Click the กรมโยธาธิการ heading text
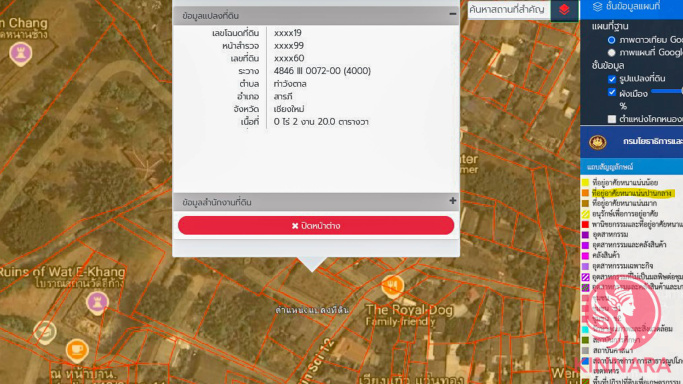This screenshot has height=384, width=683. (653, 142)
